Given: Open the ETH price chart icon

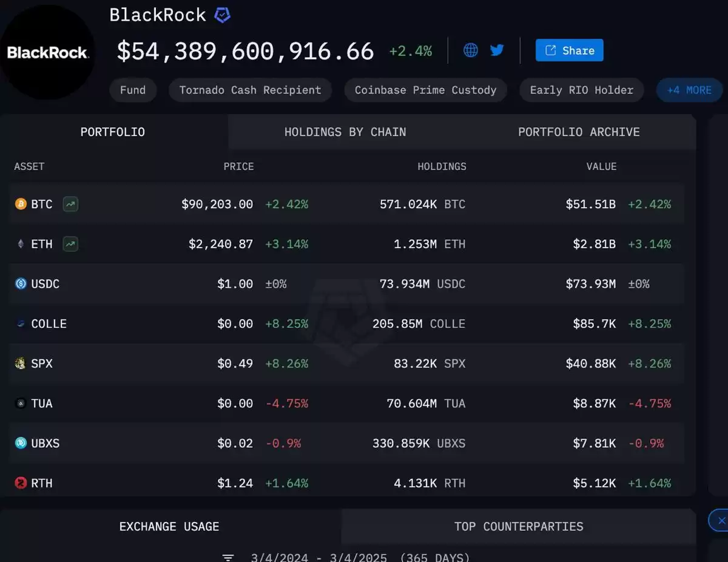Looking at the screenshot, I should click(x=70, y=244).
